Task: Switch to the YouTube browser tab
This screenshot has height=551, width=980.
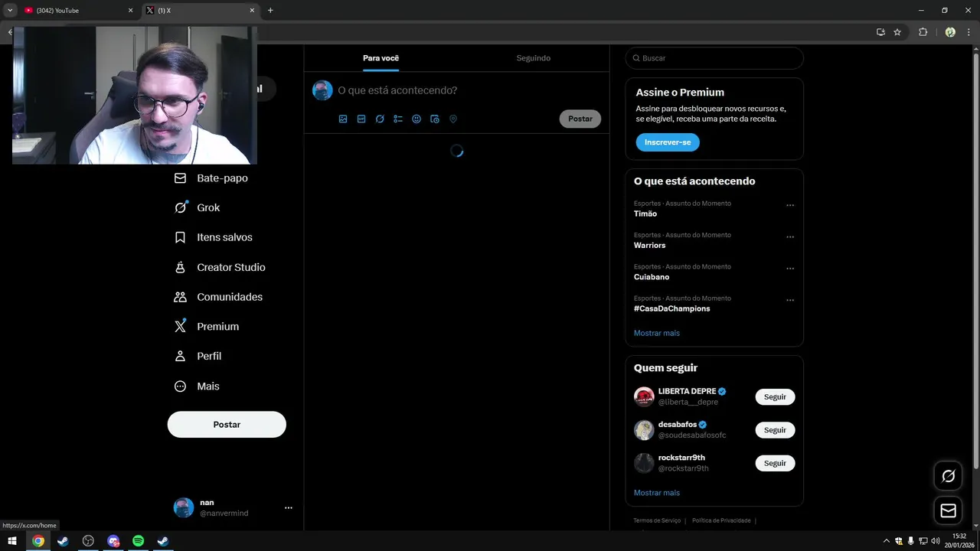Action: point(77,11)
